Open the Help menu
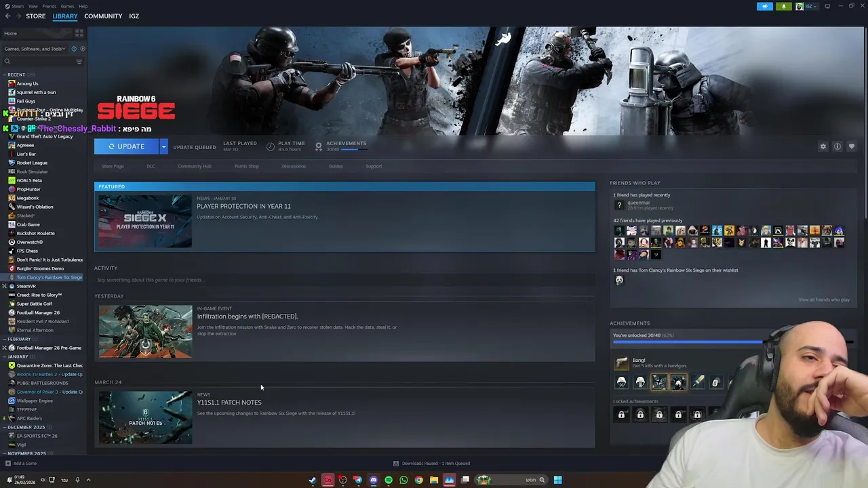This screenshot has height=488, width=868. click(83, 6)
